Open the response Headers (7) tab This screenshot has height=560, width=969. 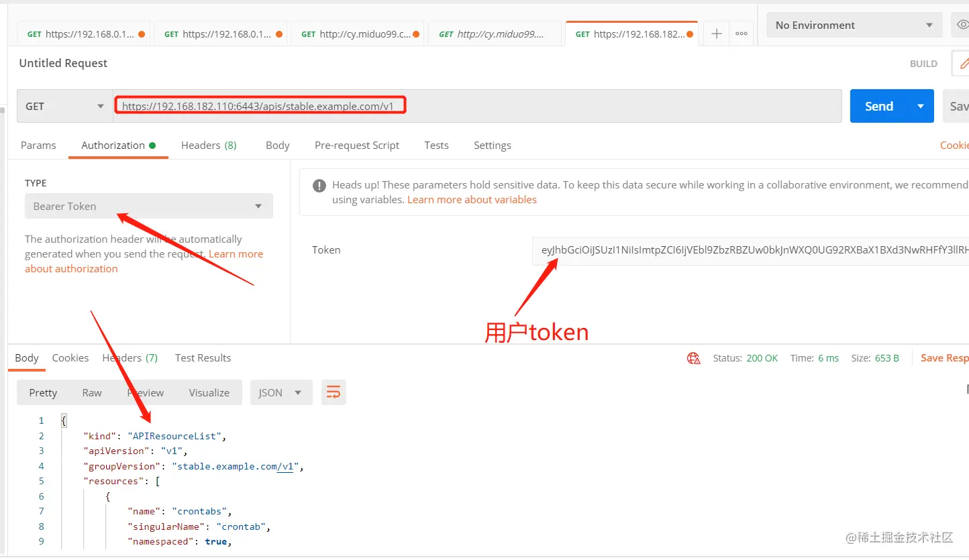130,357
